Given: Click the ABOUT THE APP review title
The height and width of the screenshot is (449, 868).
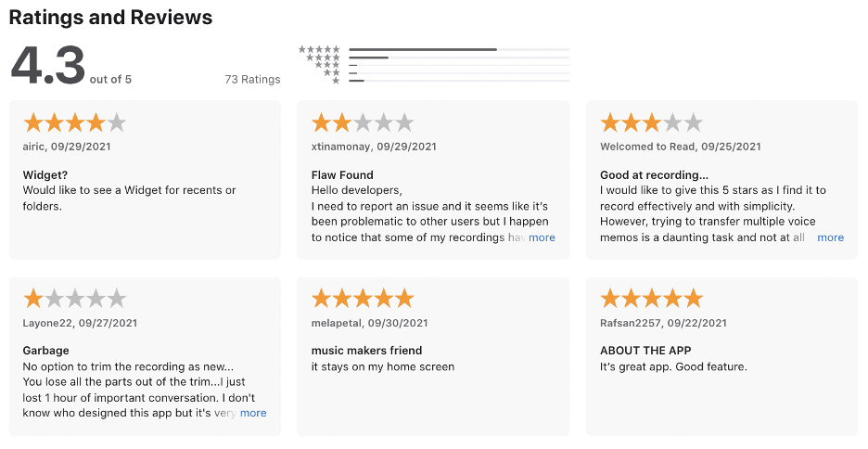Looking at the screenshot, I should [x=645, y=351].
